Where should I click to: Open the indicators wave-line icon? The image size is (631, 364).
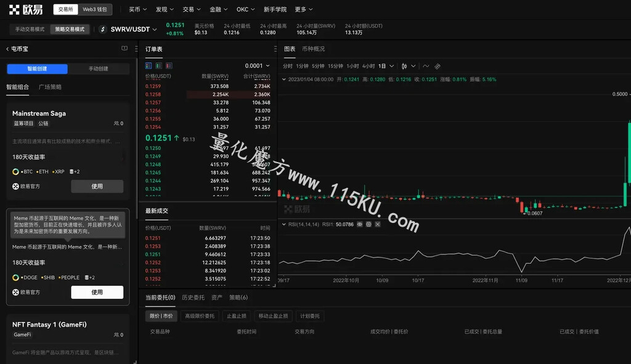pos(426,66)
